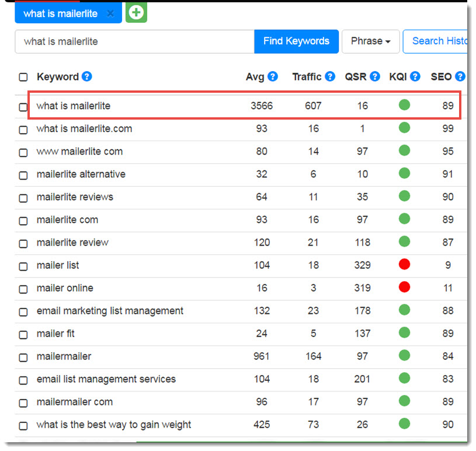This screenshot has width=476, height=451.
Task: Open help icon next to SEO header
Action: click(x=460, y=76)
